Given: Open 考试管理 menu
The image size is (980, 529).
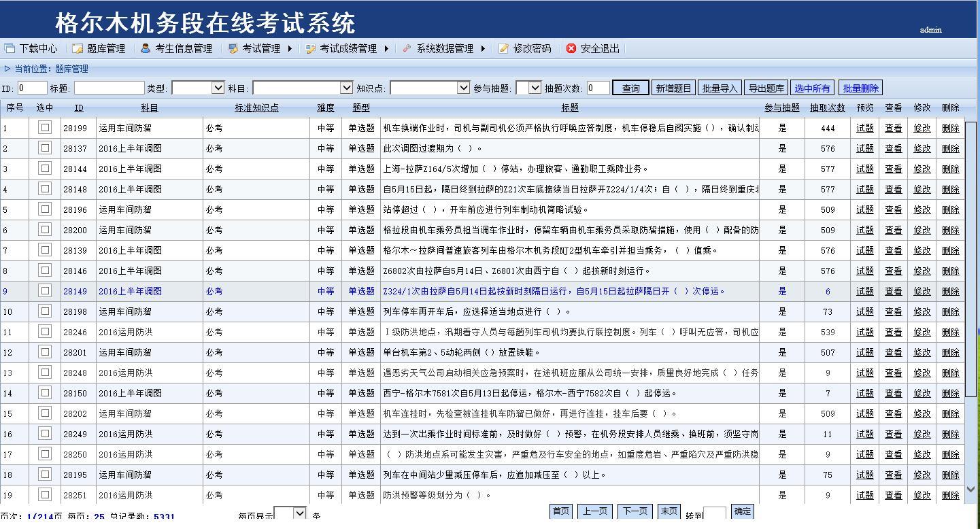Looking at the screenshot, I should click(261, 48).
